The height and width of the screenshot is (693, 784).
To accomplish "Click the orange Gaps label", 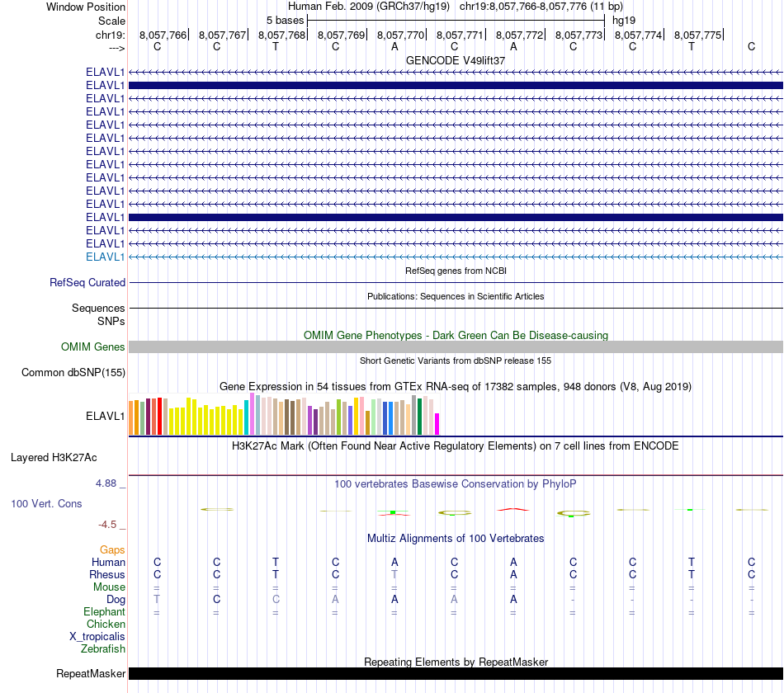I will [112, 550].
